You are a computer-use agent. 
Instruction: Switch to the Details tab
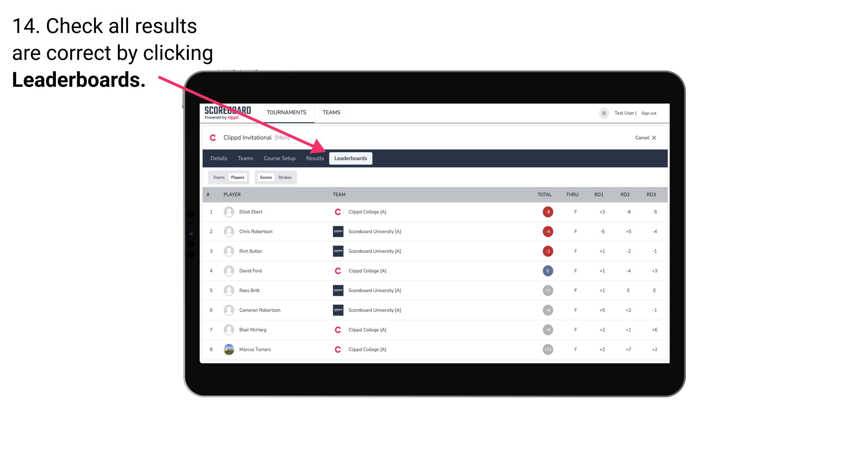coord(218,158)
